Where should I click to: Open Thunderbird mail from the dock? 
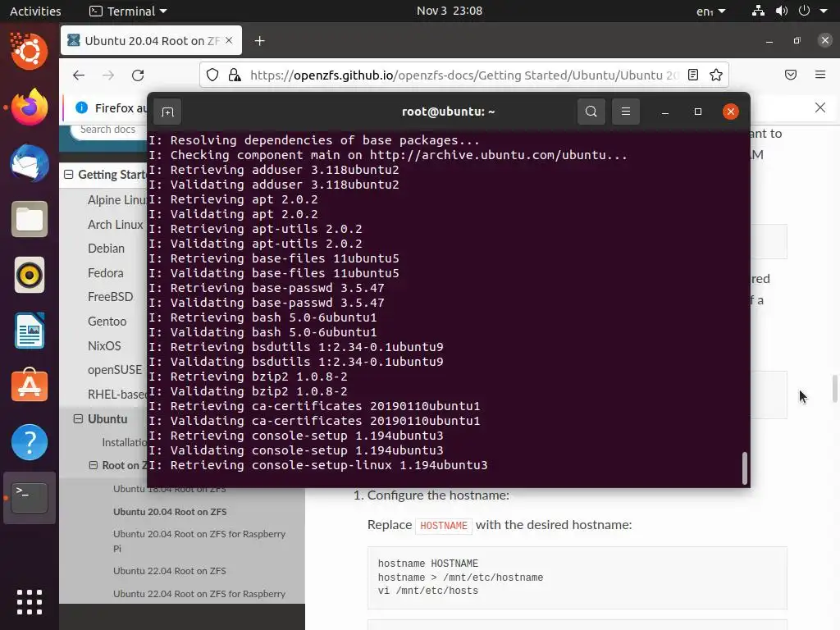click(x=29, y=163)
